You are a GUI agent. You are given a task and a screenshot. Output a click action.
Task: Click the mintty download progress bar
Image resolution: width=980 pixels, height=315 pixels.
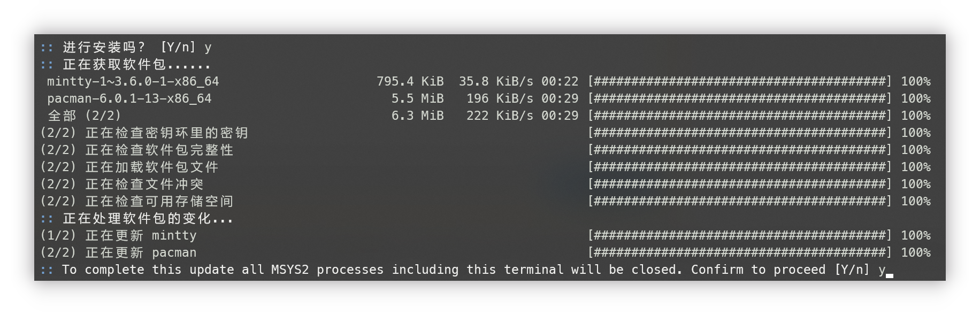click(739, 81)
